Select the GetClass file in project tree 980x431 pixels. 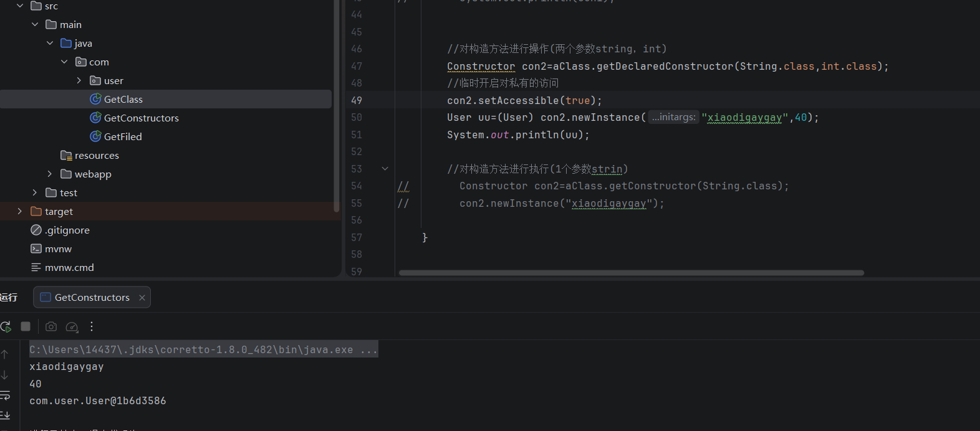coord(166,99)
